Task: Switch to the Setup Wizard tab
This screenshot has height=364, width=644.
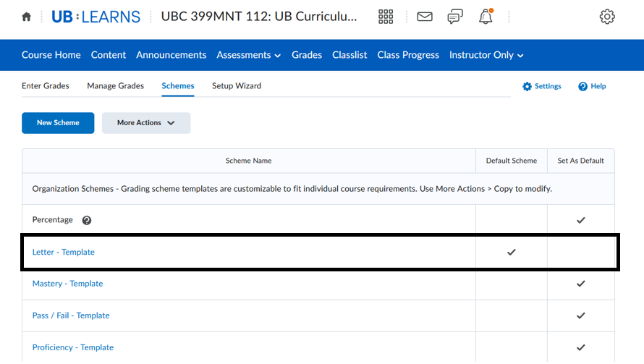Action: [237, 85]
